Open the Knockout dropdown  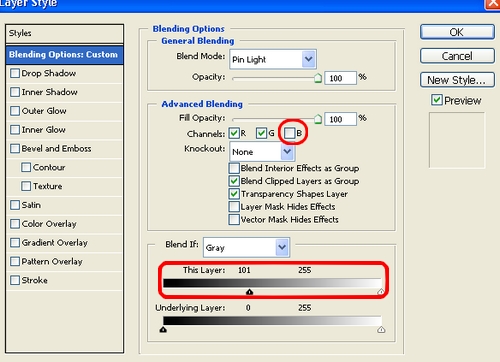(x=262, y=152)
